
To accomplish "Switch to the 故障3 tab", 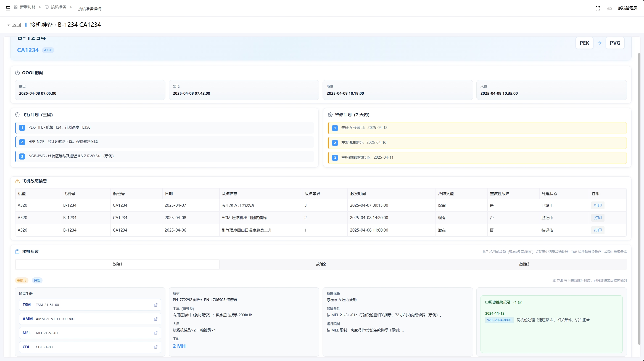I will 524,264.
